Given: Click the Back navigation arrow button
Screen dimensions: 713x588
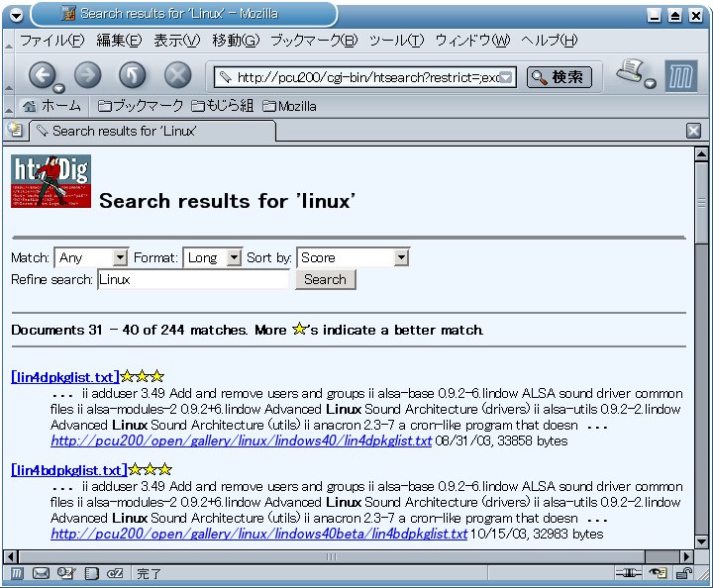Looking at the screenshot, I should pyautogui.click(x=41, y=75).
